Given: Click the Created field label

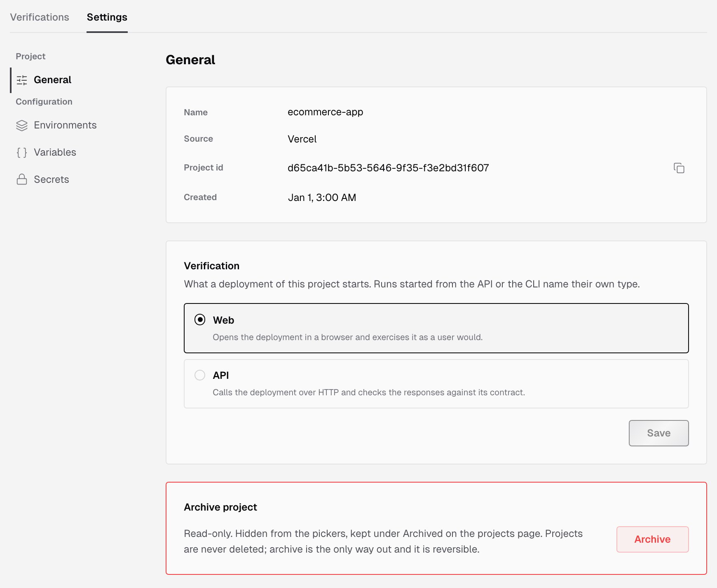Looking at the screenshot, I should click(200, 197).
